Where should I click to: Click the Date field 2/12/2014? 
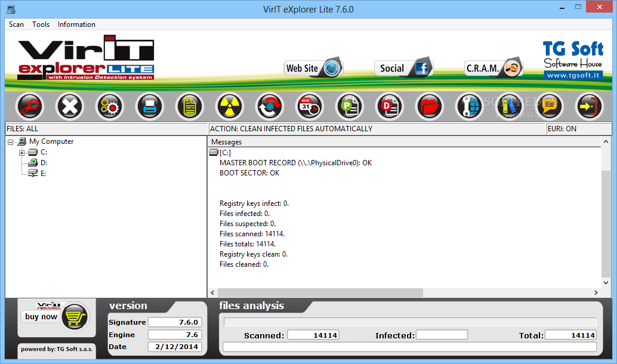pos(175,347)
